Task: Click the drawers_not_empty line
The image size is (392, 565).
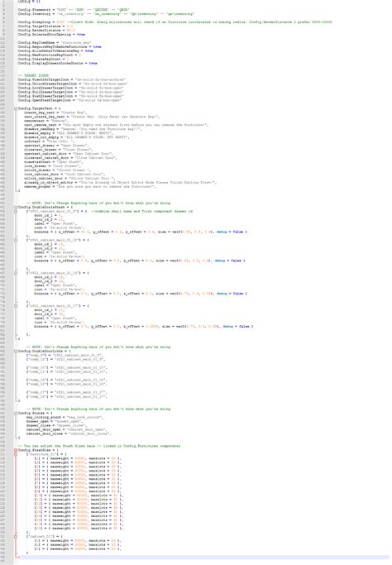Action: pyautogui.click(x=77, y=137)
